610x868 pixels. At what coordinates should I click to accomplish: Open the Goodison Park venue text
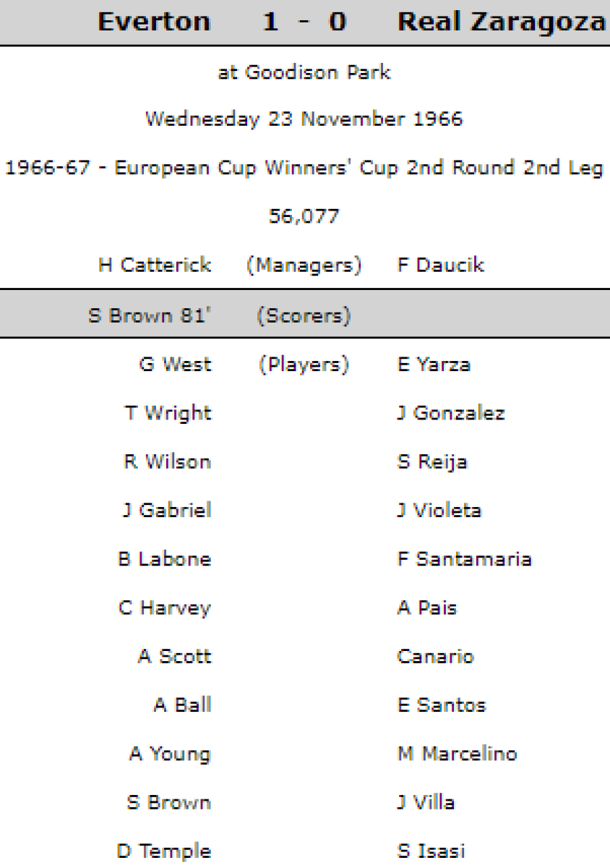coord(304,72)
